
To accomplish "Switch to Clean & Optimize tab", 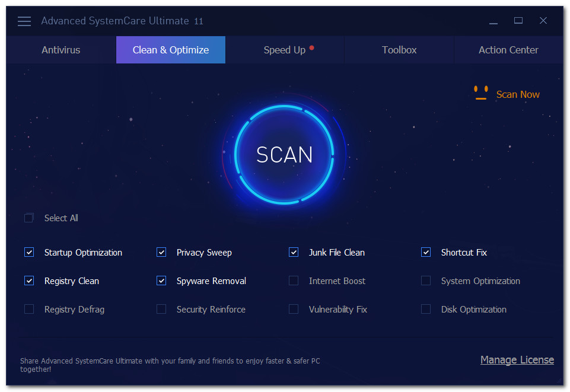I will point(171,50).
